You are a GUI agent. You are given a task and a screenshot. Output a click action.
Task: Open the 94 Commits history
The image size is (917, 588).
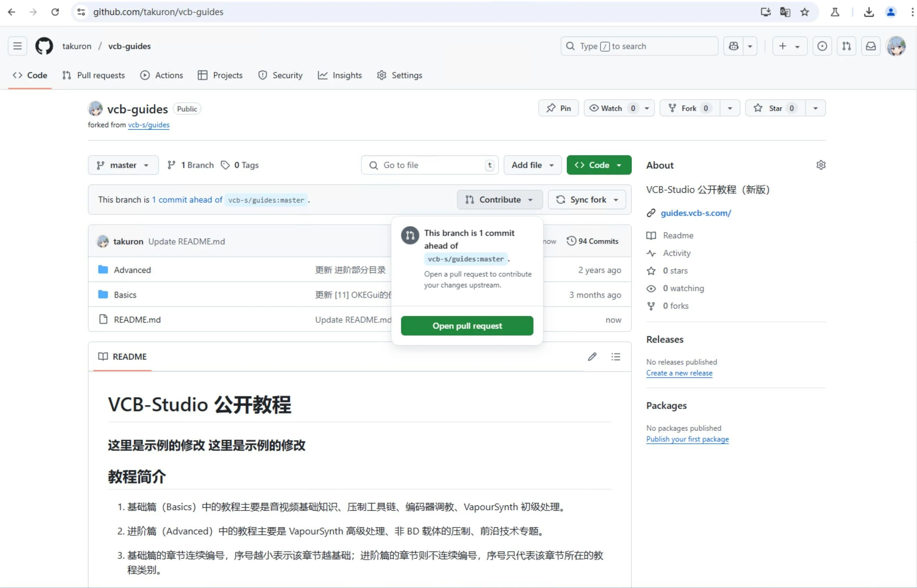tap(592, 241)
